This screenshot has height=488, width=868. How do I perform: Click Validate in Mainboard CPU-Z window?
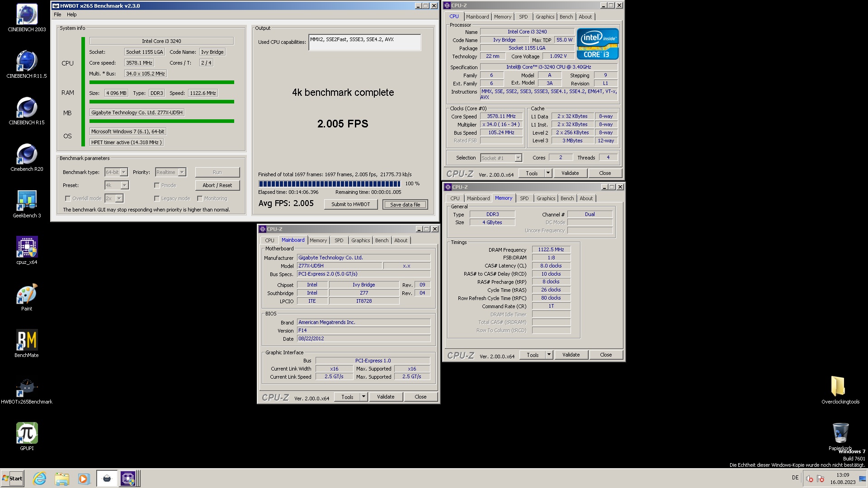(x=386, y=397)
